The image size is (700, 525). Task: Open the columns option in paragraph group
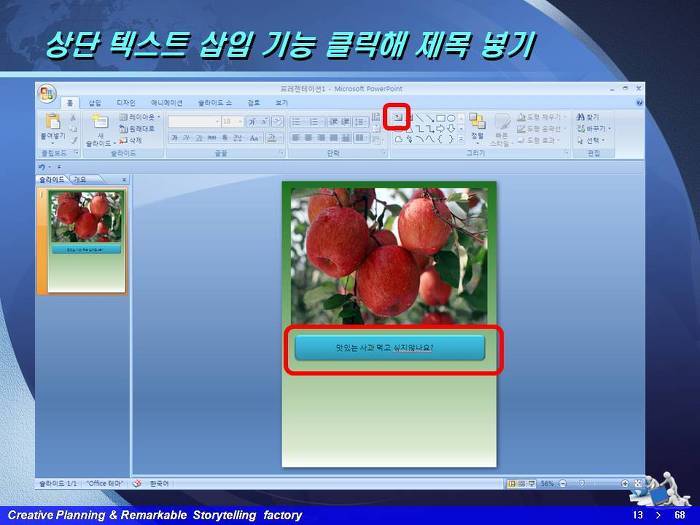[x=360, y=138]
